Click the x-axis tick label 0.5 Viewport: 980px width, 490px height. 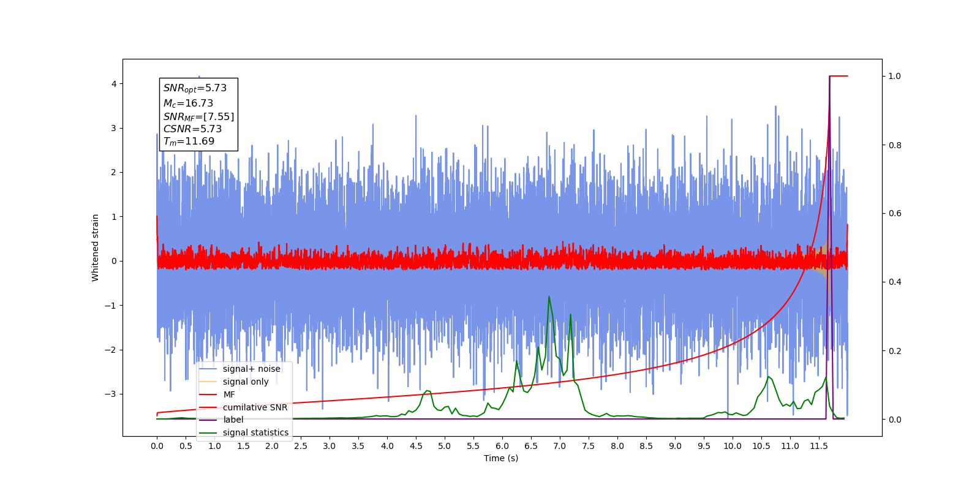(x=186, y=446)
